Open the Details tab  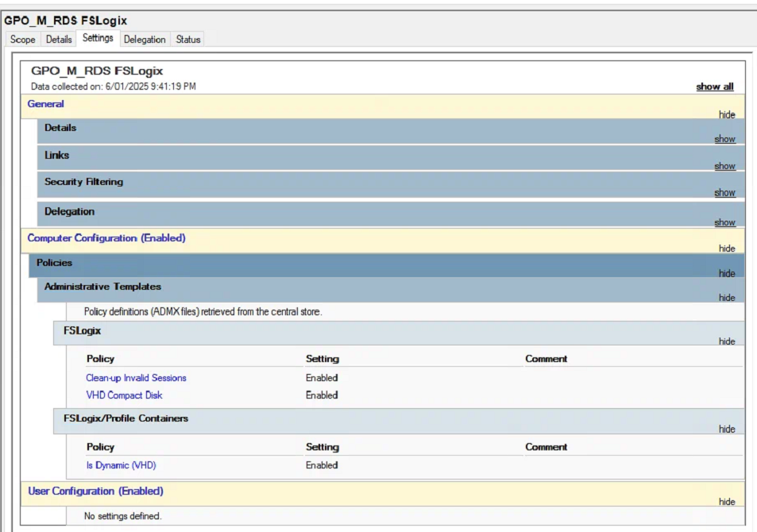pos(59,40)
